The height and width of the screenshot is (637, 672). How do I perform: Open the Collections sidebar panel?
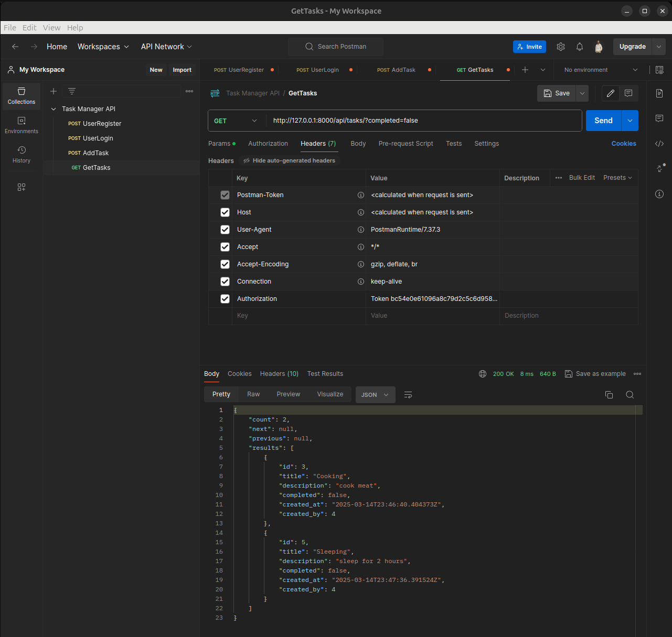22,96
